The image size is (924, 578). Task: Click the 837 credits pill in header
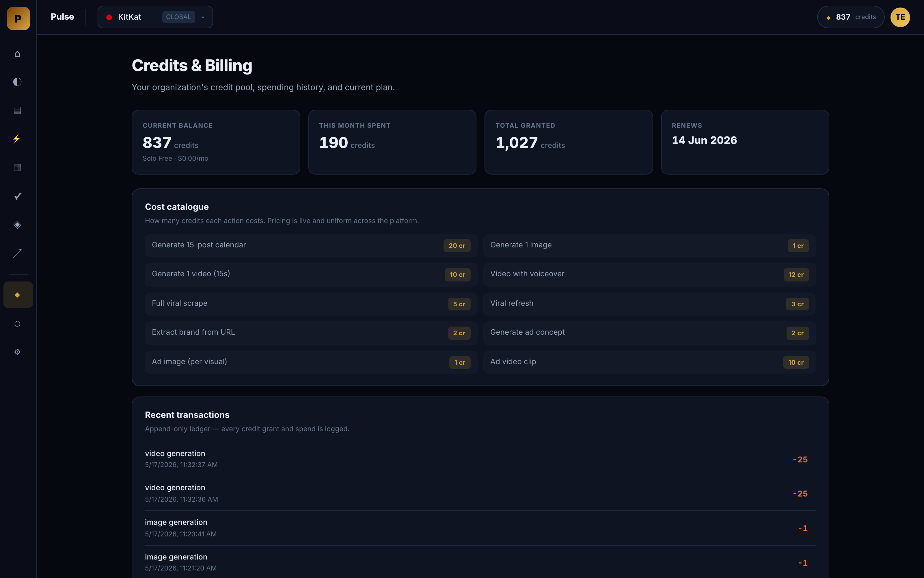[x=850, y=17]
